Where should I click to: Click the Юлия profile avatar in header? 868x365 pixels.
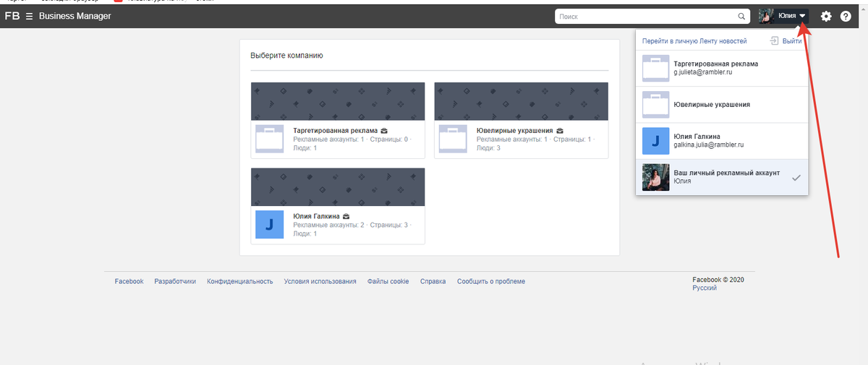tap(767, 16)
